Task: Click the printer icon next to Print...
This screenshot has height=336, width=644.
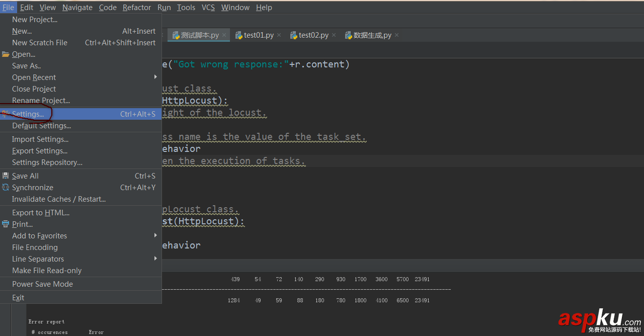Action: tap(6, 224)
